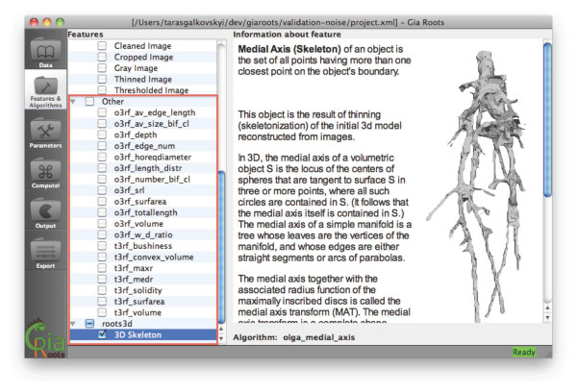Select the Features & Algorithms hammer icon
Screen dimensions: 577x392
pos(45,86)
